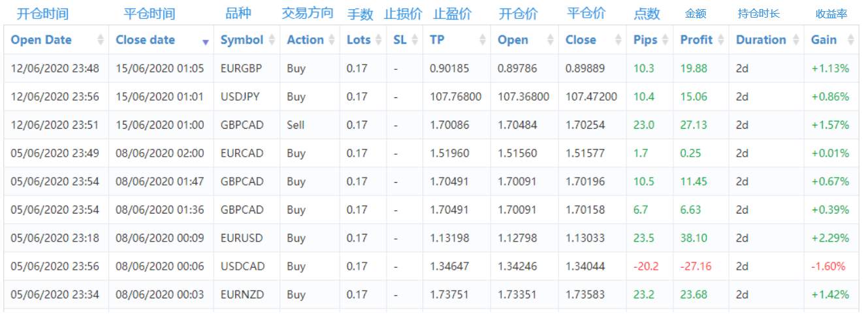This screenshot has width=868, height=318.
Task: Click the Action column sort arrows
Action: coord(332,40)
